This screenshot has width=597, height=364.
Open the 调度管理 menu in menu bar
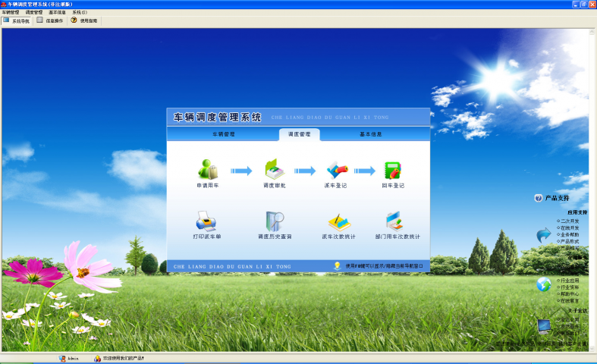(33, 13)
